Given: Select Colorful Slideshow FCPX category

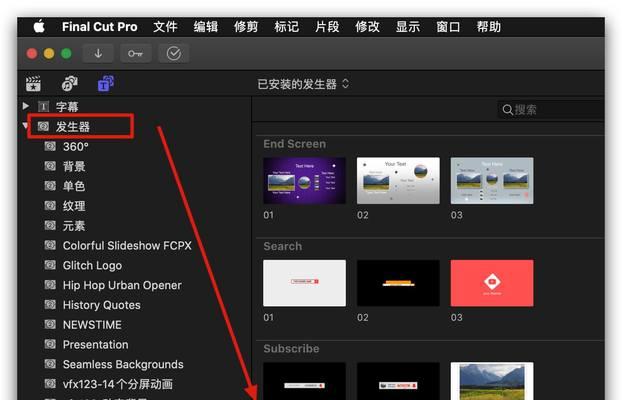Looking at the screenshot, I should 134,246.
